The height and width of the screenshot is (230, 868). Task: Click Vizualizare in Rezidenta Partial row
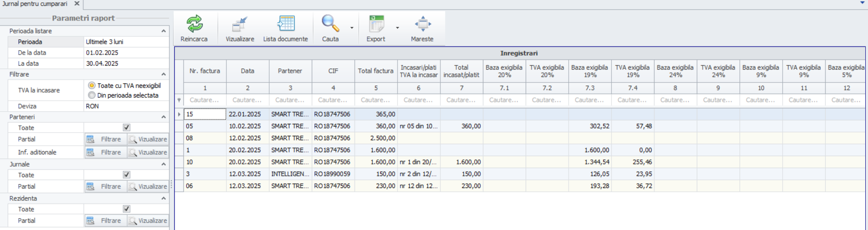coord(148,221)
